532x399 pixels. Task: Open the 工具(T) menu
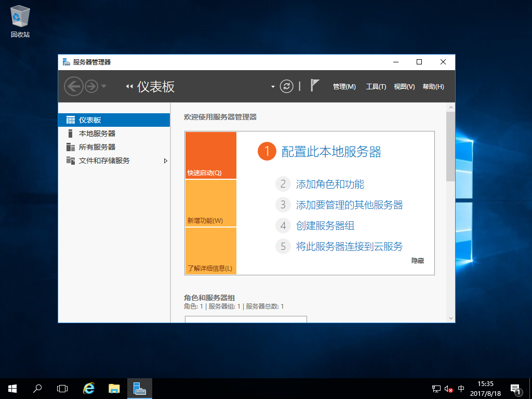pos(376,87)
